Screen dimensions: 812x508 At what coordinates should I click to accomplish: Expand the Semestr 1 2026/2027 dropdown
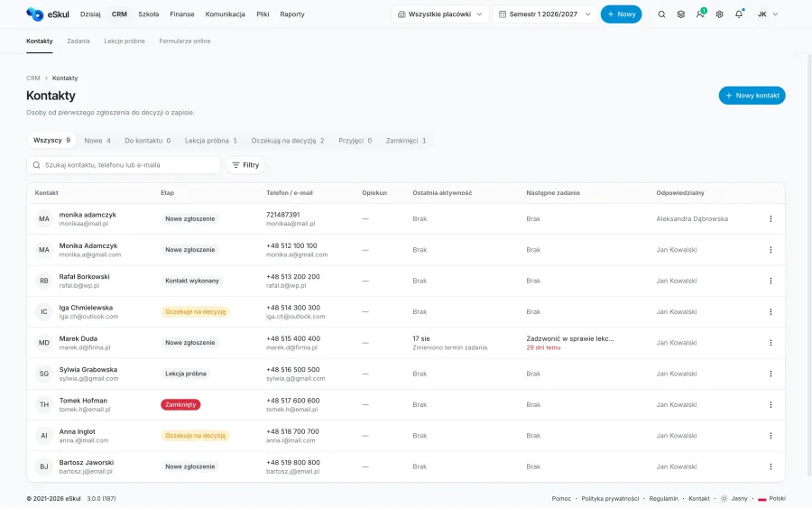tap(544, 14)
